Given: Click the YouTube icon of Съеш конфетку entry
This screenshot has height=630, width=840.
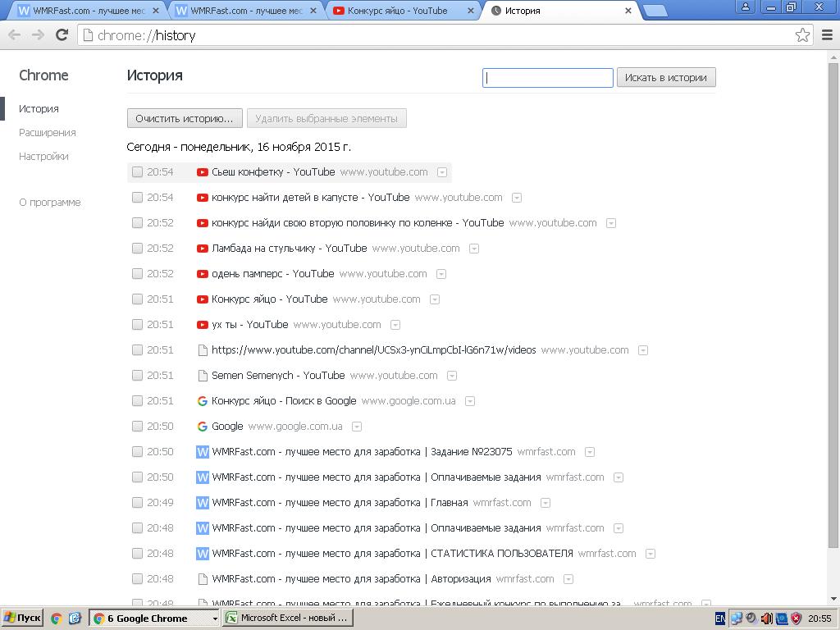Looking at the screenshot, I should pyautogui.click(x=202, y=172).
